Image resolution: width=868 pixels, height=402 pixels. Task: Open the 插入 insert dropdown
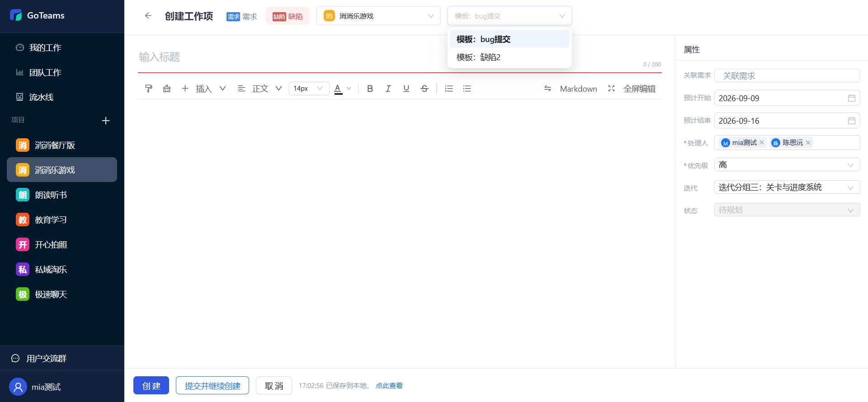click(x=203, y=89)
